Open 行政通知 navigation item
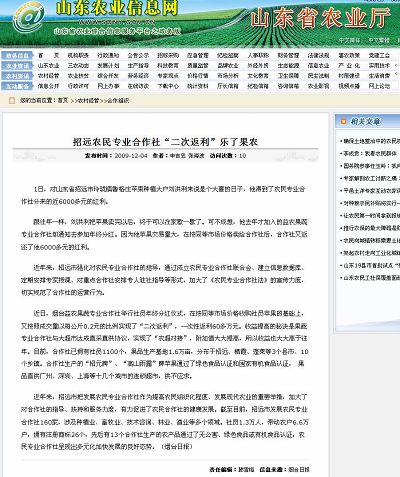Viewport: 400px width, 477px height. point(108,55)
